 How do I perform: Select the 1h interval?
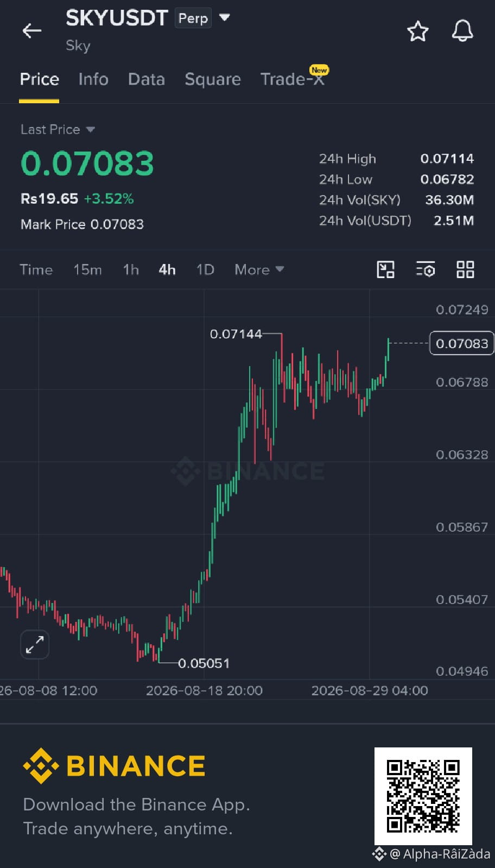(x=131, y=269)
